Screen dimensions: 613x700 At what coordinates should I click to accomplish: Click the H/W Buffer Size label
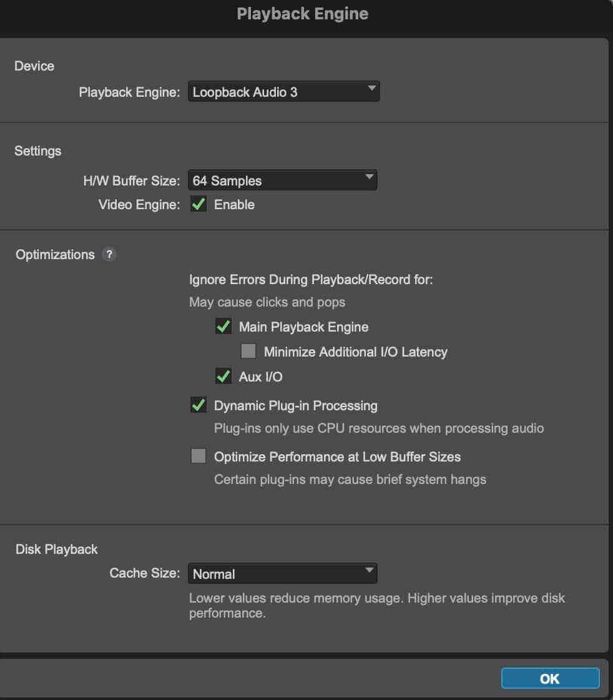pos(132,181)
